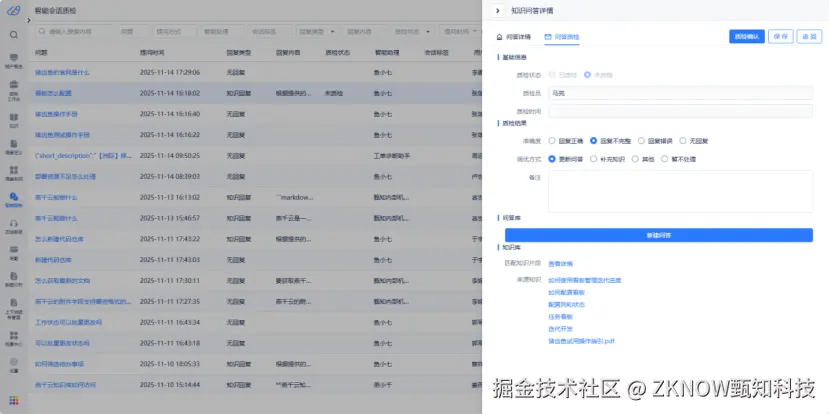
Task: Click timestamp 2025-11-11 17:43:22
Action: click(x=170, y=239)
